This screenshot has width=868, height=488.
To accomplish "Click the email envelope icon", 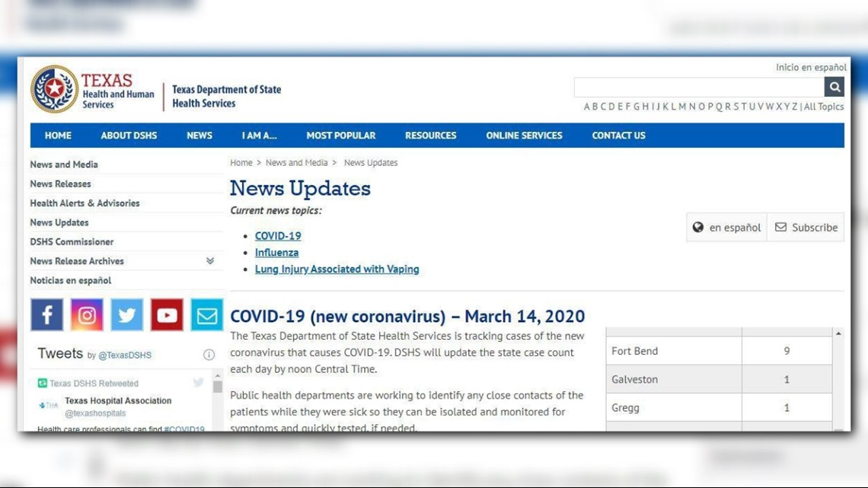I will point(206,314).
